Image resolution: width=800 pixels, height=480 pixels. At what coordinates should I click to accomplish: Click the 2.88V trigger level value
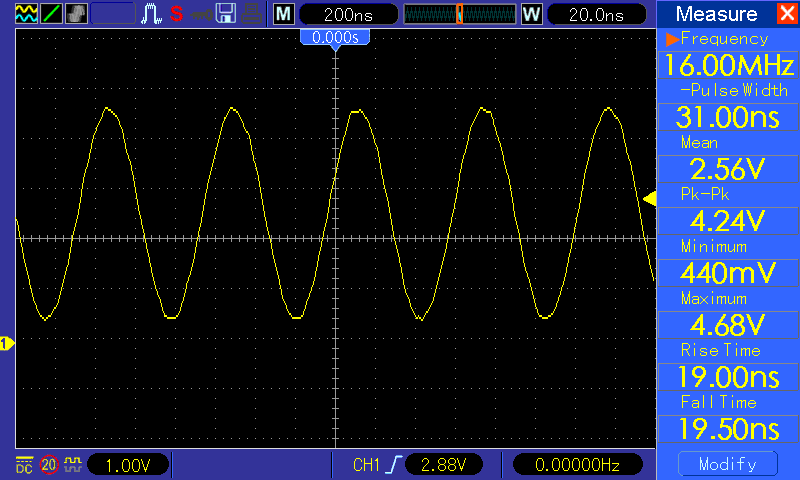point(443,465)
